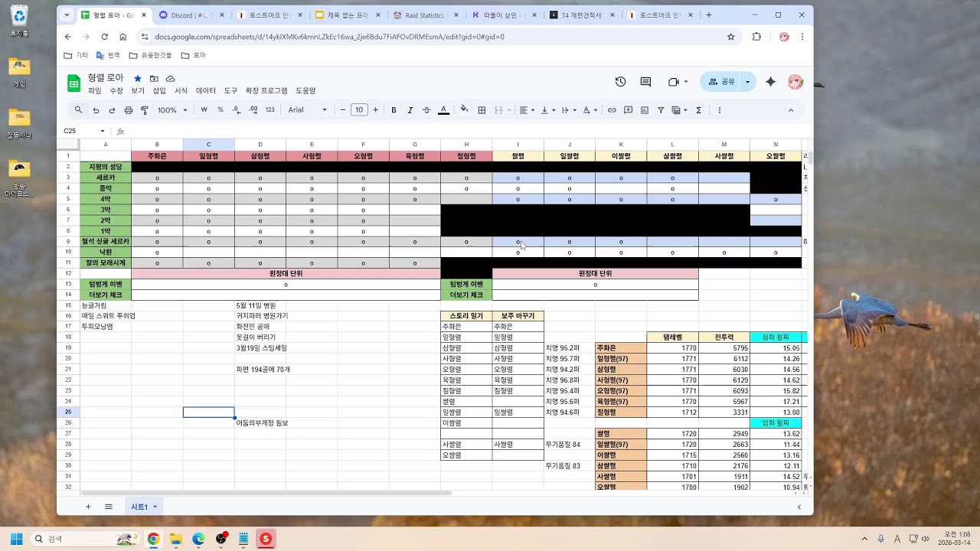Increase font size with the plus button
The height and width of the screenshot is (551, 980).
[375, 110]
